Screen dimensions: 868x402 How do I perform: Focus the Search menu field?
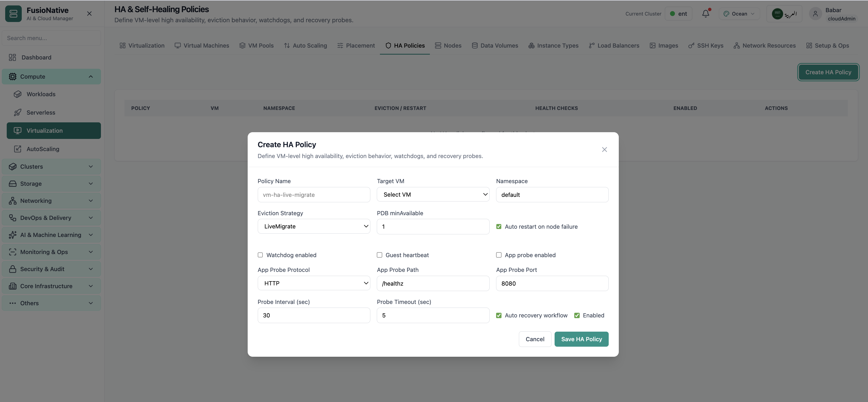point(51,38)
